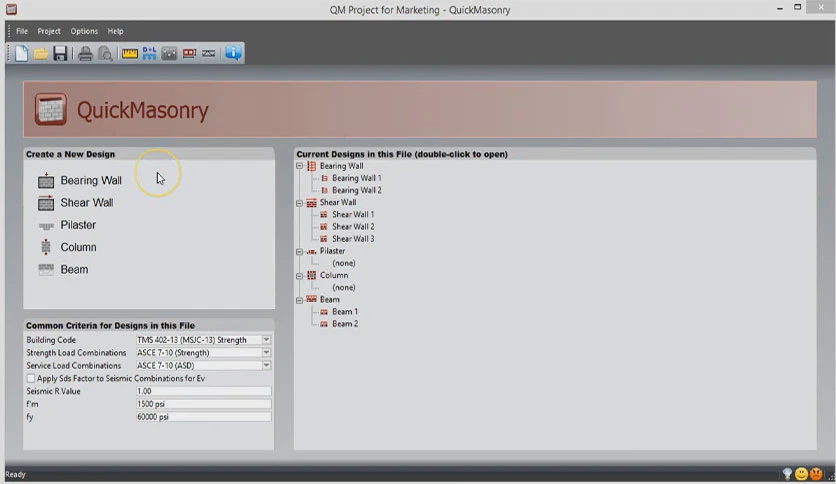Select Shear Wall 2 in the designs tree

click(x=353, y=227)
